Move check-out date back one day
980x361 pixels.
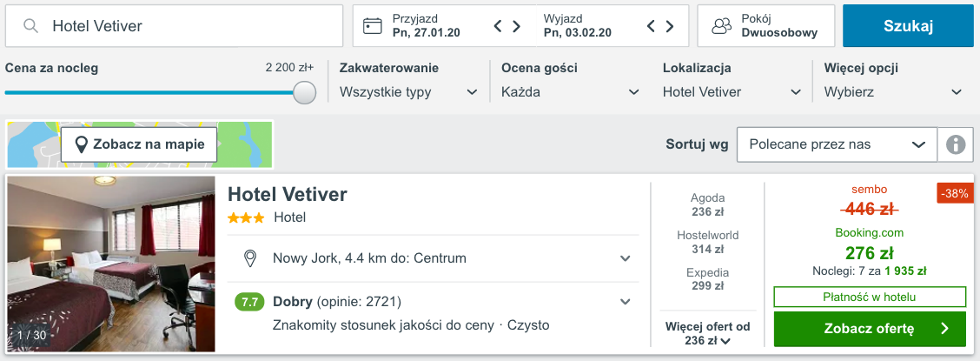coord(651,26)
